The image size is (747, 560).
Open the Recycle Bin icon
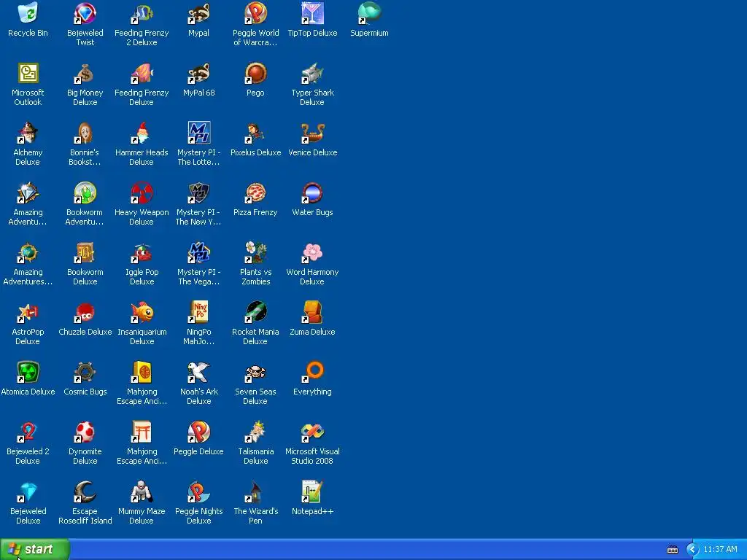point(28,13)
